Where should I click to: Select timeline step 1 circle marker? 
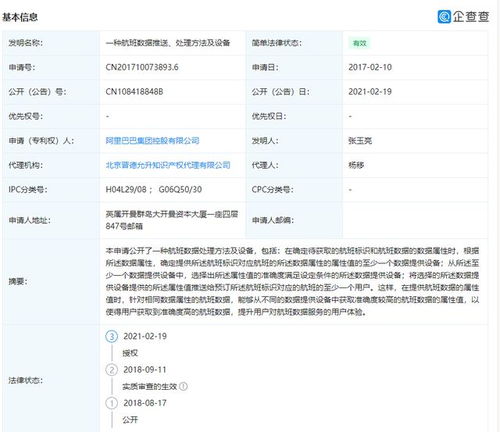pos(112,403)
